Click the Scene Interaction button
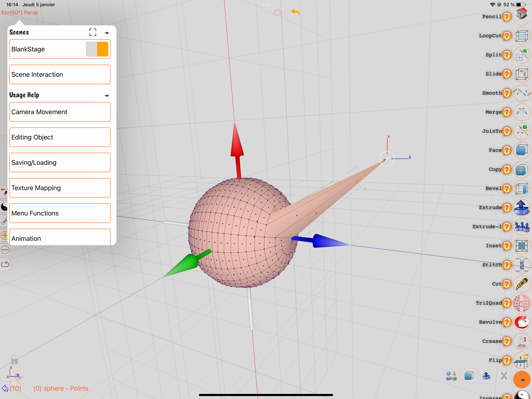The width and height of the screenshot is (532, 399). coord(60,74)
